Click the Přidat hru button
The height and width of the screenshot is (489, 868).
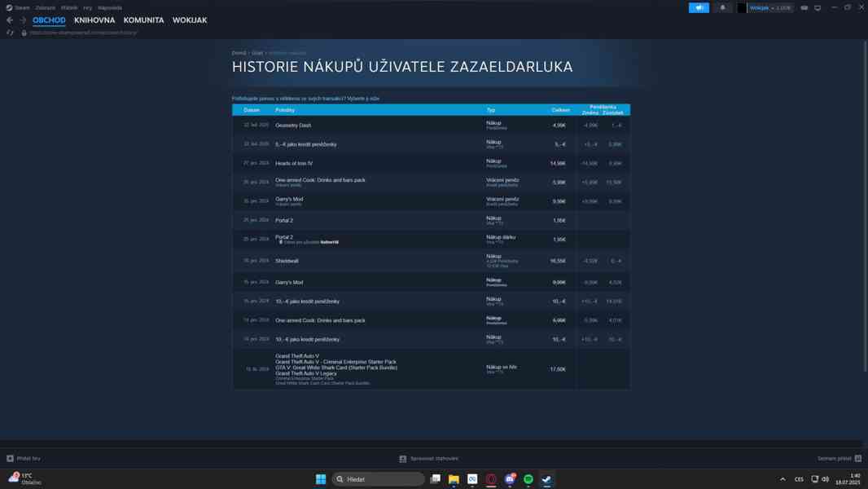click(24, 459)
